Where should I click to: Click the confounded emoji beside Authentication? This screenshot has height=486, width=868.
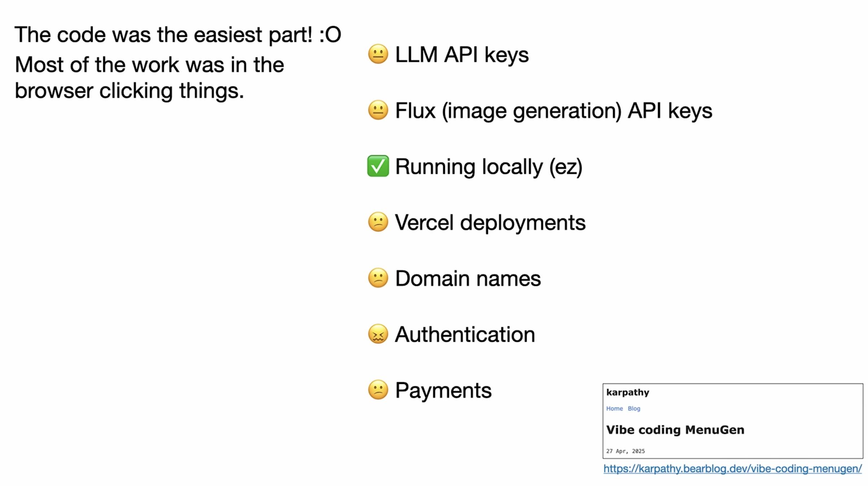(378, 334)
